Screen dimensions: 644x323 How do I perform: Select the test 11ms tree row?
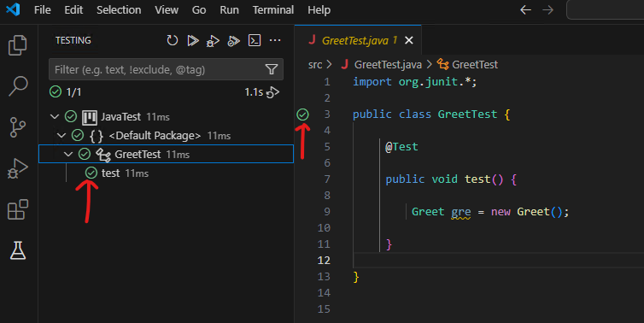[x=166, y=173]
